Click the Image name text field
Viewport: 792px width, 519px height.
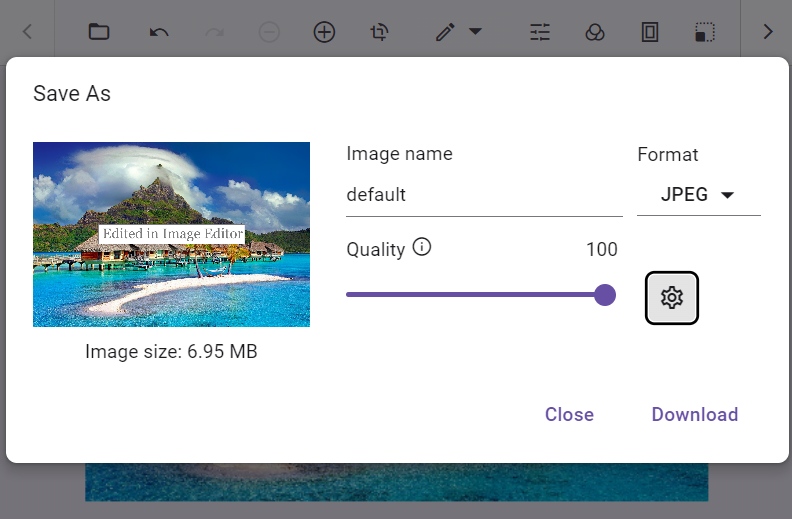(484, 195)
